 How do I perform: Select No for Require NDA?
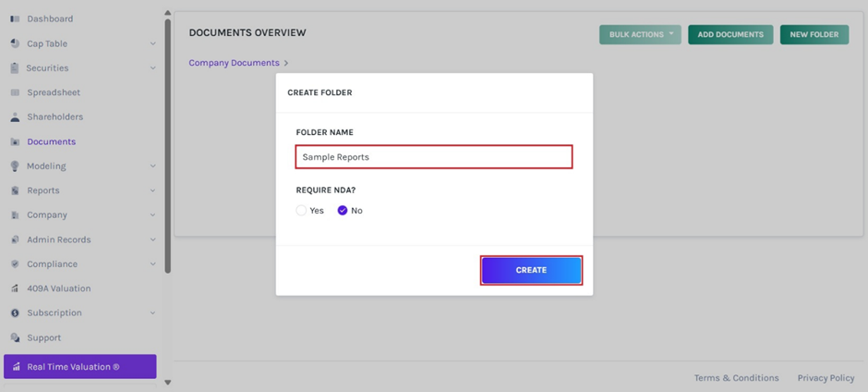tap(342, 210)
